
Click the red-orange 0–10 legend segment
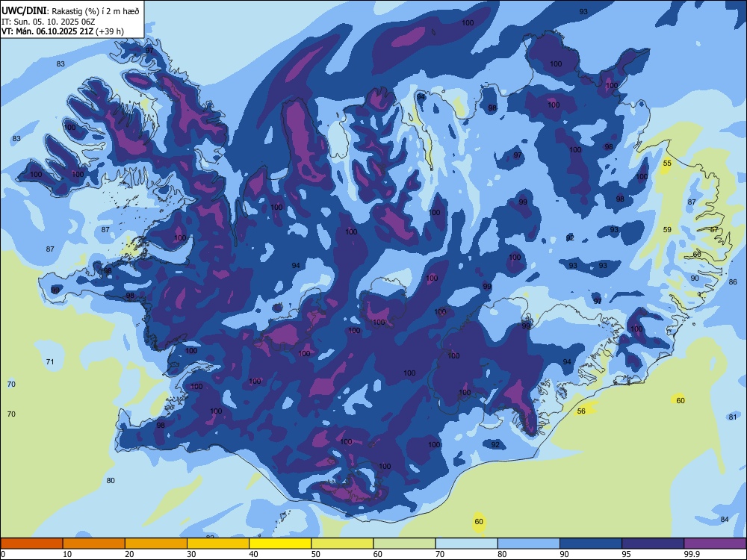click(31, 544)
